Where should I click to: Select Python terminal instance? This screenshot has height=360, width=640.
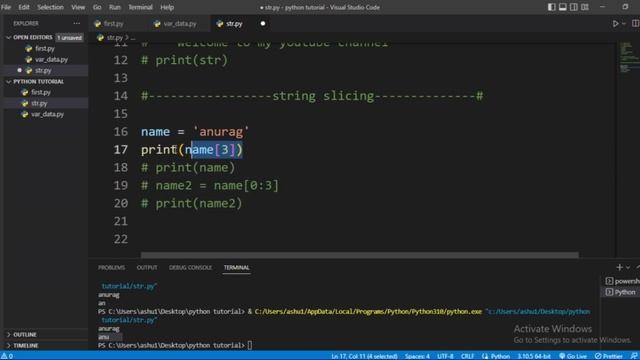(x=621, y=292)
